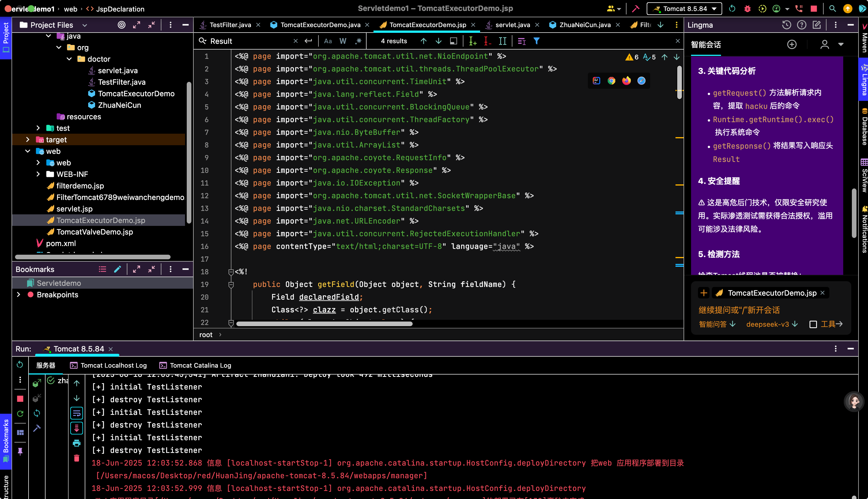
Task: Open the Tomcat 8.5.84 run configuration dropdown
Action: [684, 9]
